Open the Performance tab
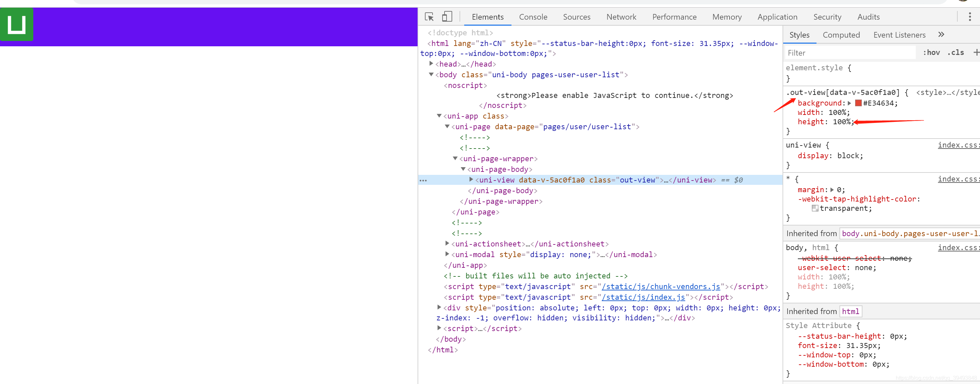Image resolution: width=980 pixels, height=384 pixels. [674, 17]
